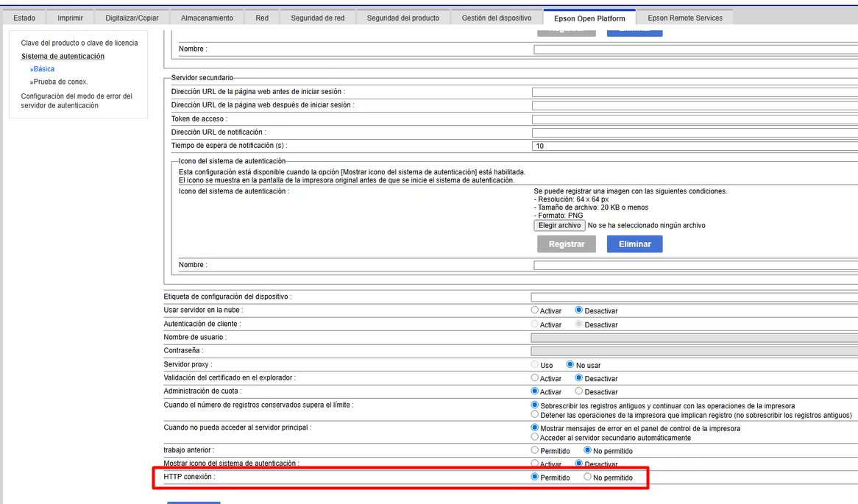Open the Estado tab
Screen dimensions: 858x504
click(x=24, y=18)
